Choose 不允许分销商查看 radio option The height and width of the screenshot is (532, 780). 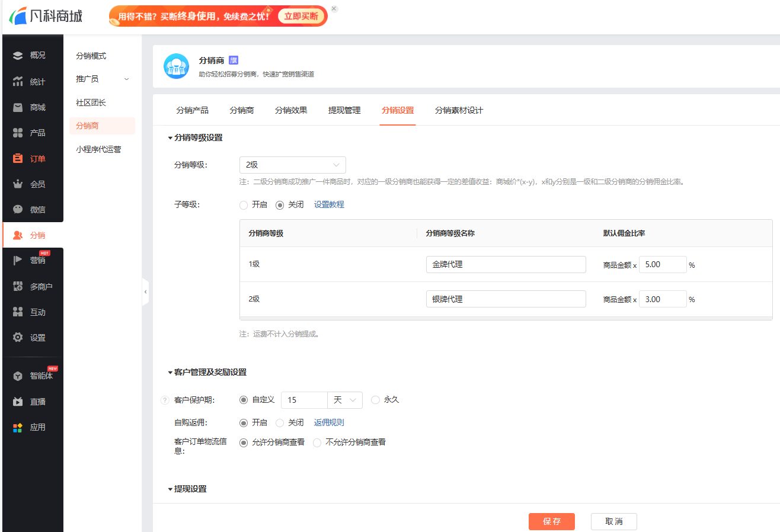tap(317, 443)
